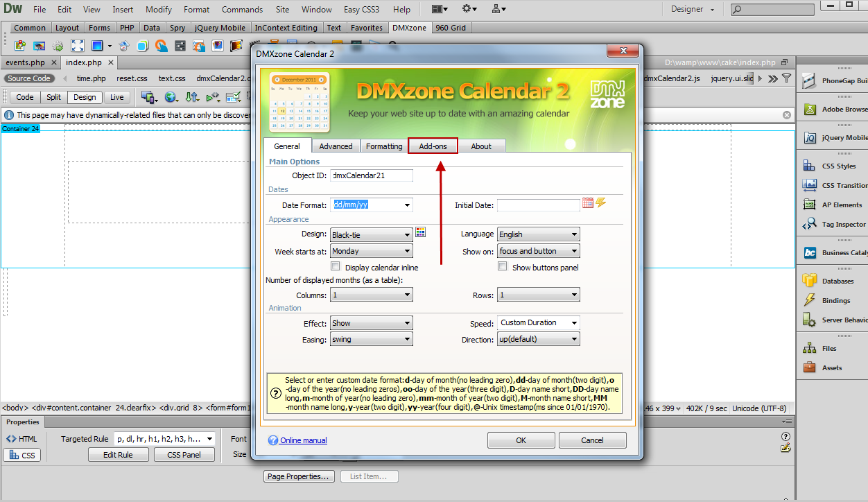Open the Effect dropdown
The height and width of the screenshot is (502, 868).
click(x=372, y=323)
